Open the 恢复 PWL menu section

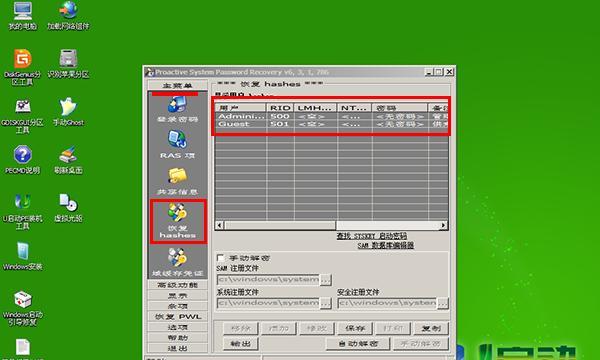point(178,317)
